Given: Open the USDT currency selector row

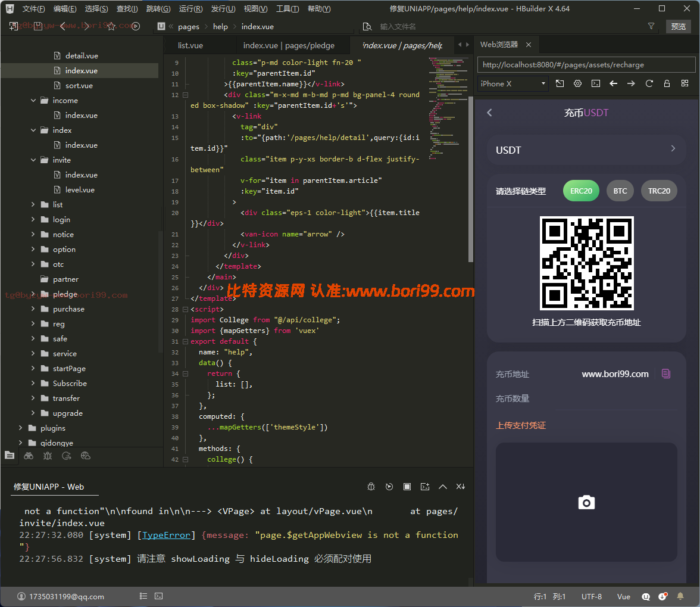Looking at the screenshot, I should click(586, 150).
